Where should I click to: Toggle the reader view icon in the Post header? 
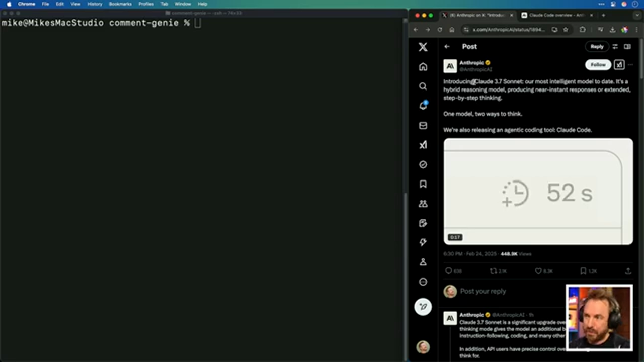tap(627, 47)
